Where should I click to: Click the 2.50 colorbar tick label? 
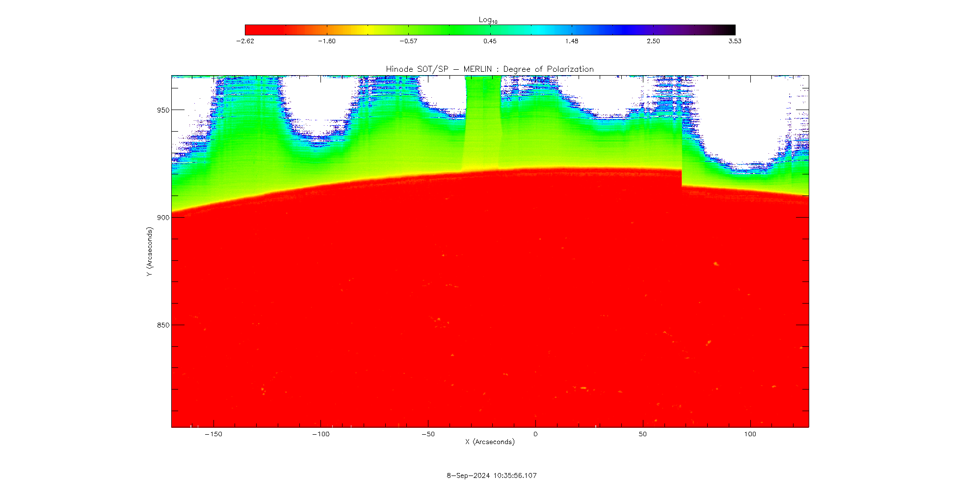pyautogui.click(x=653, y=41)
